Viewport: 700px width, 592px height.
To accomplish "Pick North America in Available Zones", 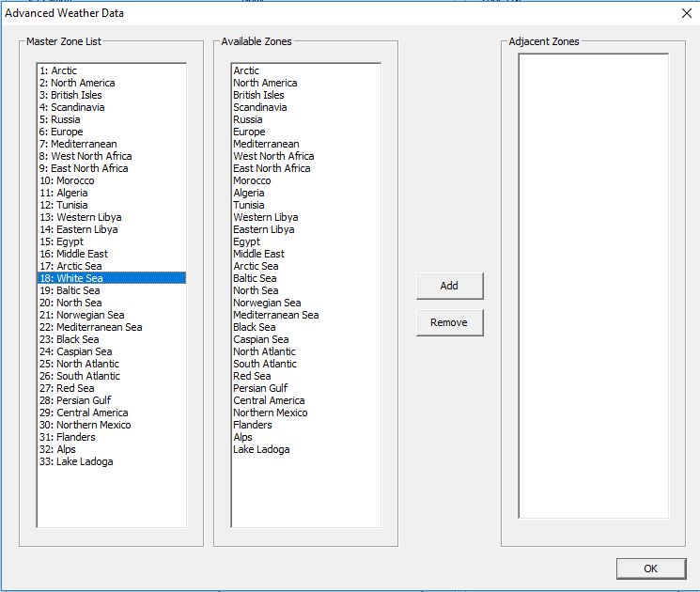I will [x=306, y=83].
